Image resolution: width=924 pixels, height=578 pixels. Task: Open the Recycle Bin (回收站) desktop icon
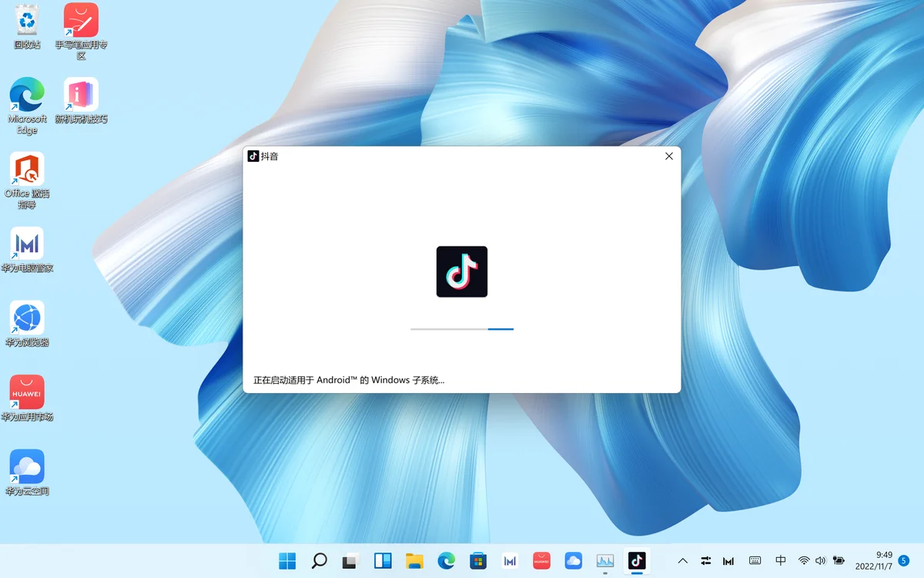click(x=27, y=27)
